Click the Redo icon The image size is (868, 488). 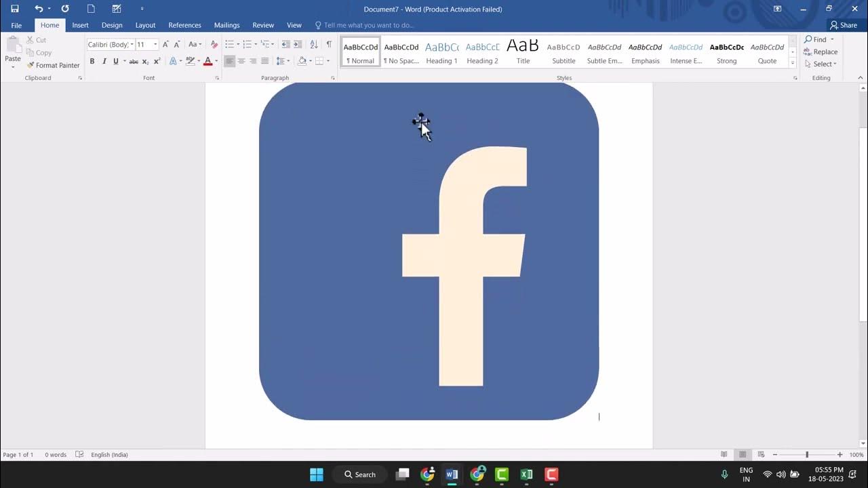pos(65,9)
